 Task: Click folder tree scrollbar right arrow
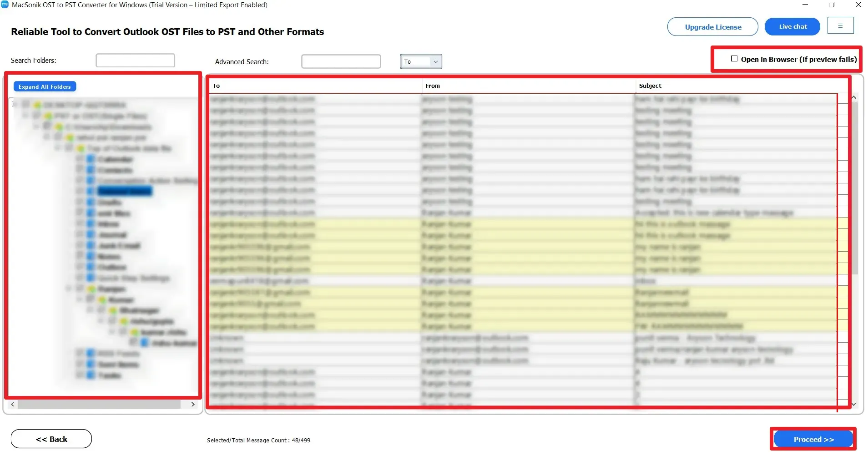point(193,404)
